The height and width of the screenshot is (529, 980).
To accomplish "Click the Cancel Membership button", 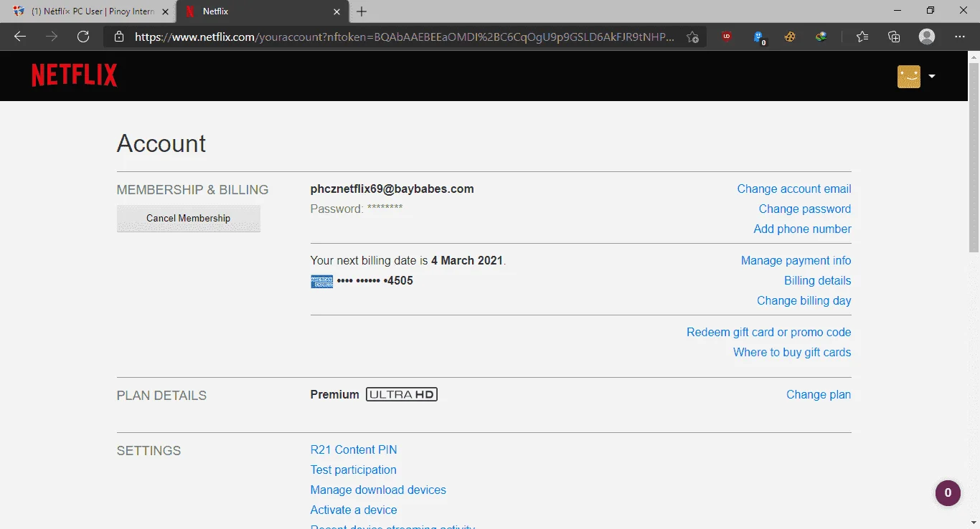I will click(x=189, y=219).
